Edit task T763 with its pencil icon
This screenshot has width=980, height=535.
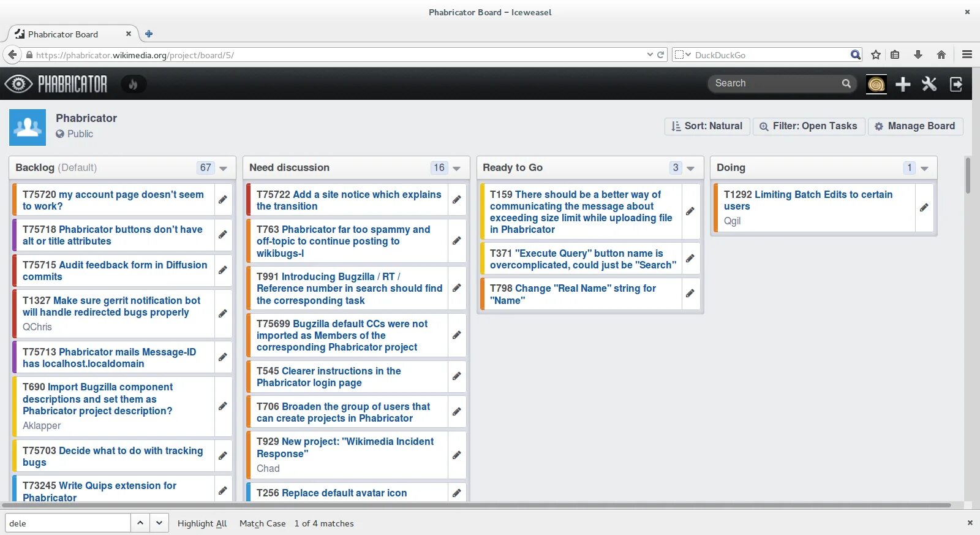457,241
